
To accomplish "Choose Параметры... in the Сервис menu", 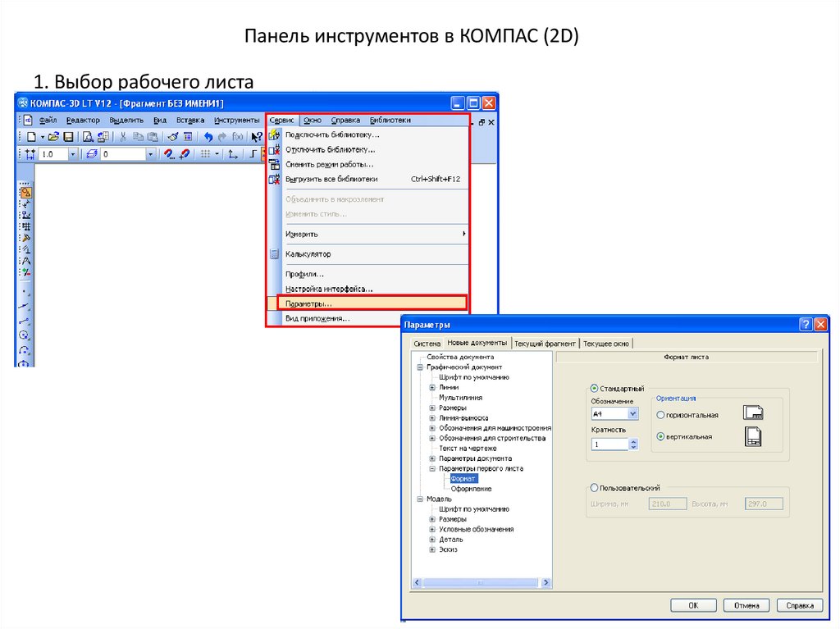I will tap(367, 303).
